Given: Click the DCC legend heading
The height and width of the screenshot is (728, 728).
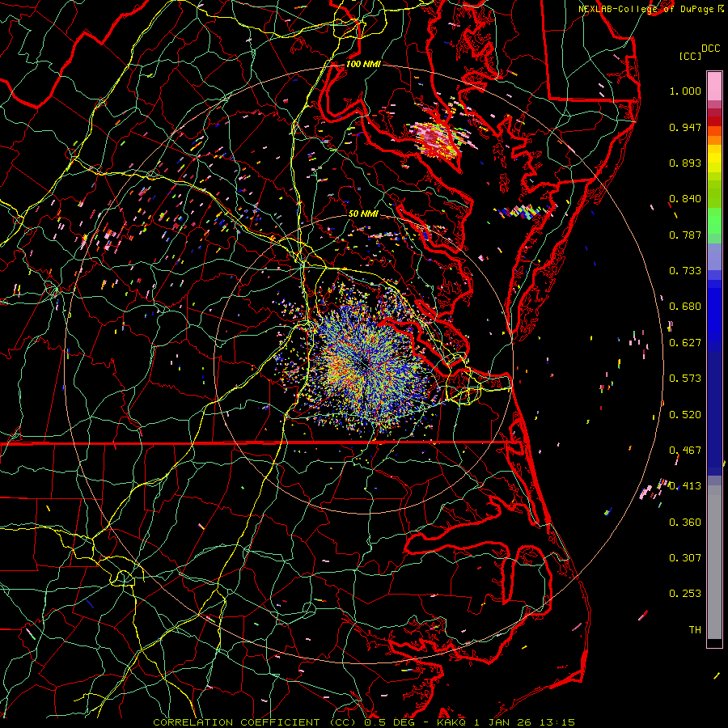Looking at the screenshot, I should [x=710, y=49].
